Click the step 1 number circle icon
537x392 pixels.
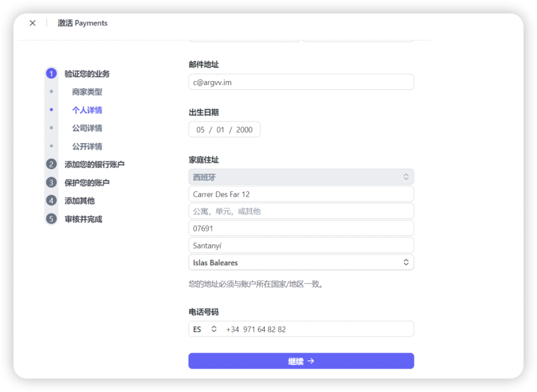point(51,73)
